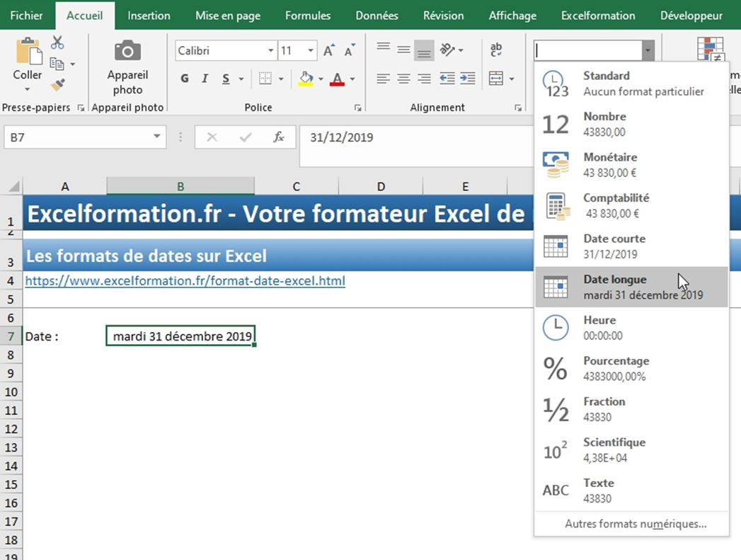The image size is (741, 560).
Task: Decrease font size with small A icon
Action: point(350,50)
